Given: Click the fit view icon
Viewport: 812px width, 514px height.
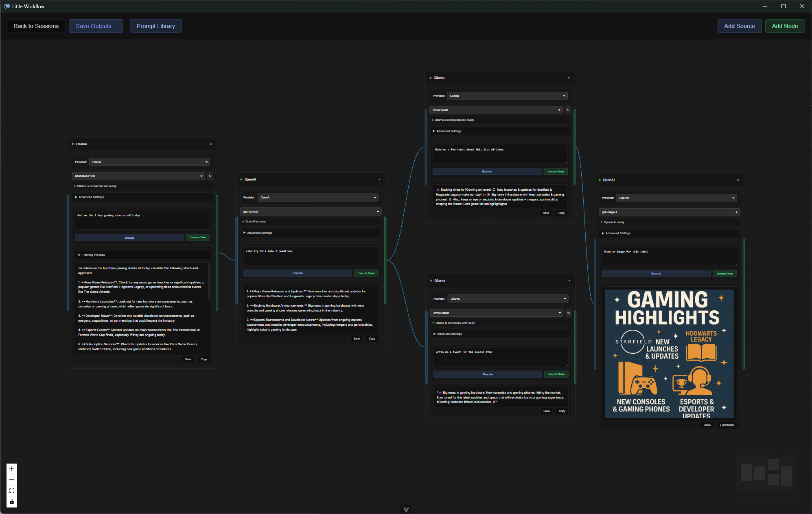Looking at the screenshot, I should (x=12, y=491).
